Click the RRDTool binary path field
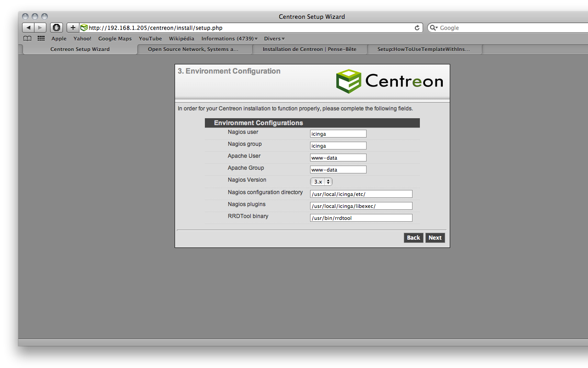The width and height of the screenshot is (588, 368). (x=361, y=218)
